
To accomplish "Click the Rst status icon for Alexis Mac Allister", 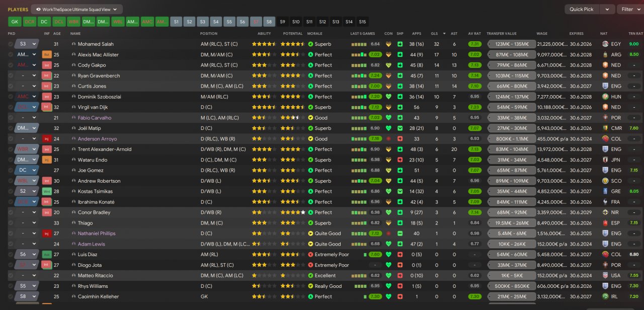I will pos(47,54).
